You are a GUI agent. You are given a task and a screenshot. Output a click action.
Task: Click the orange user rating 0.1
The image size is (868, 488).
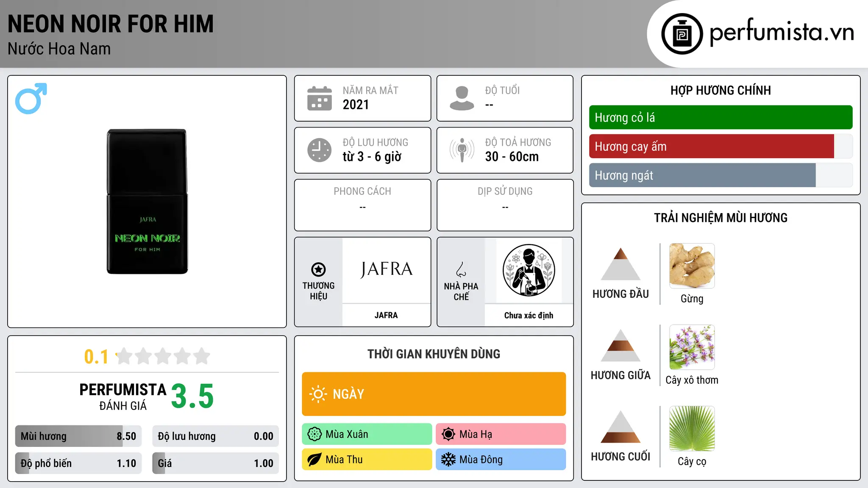pos(96,357)
